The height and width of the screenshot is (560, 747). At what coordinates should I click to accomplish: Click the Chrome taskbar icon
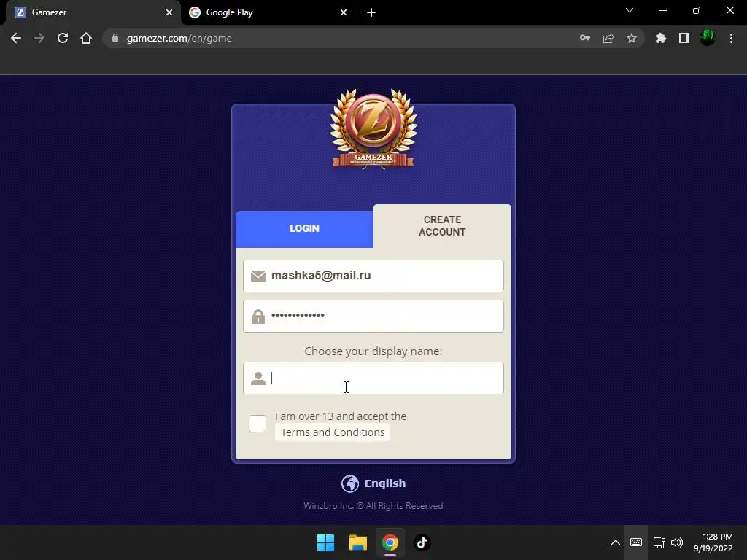point(390,542)
